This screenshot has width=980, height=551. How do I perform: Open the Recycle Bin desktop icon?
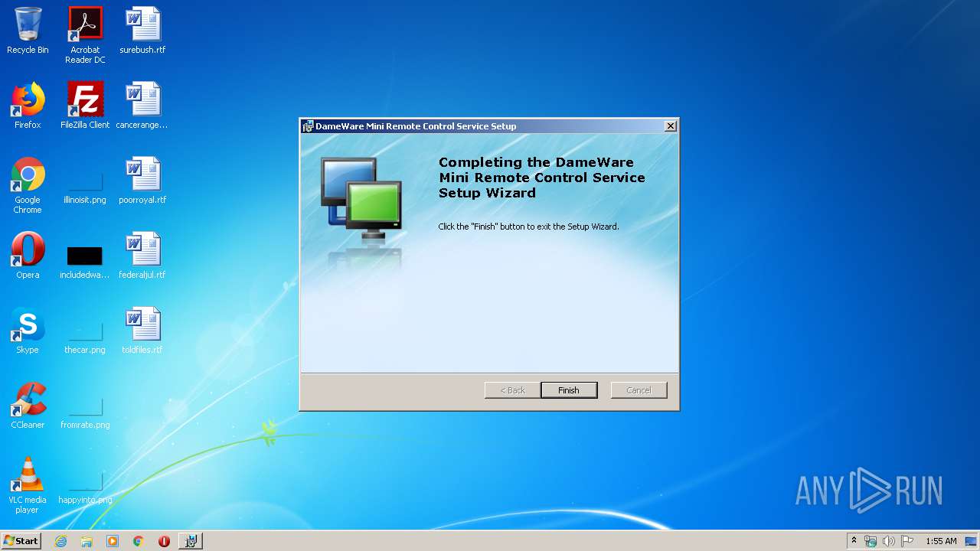coord(28,31)
